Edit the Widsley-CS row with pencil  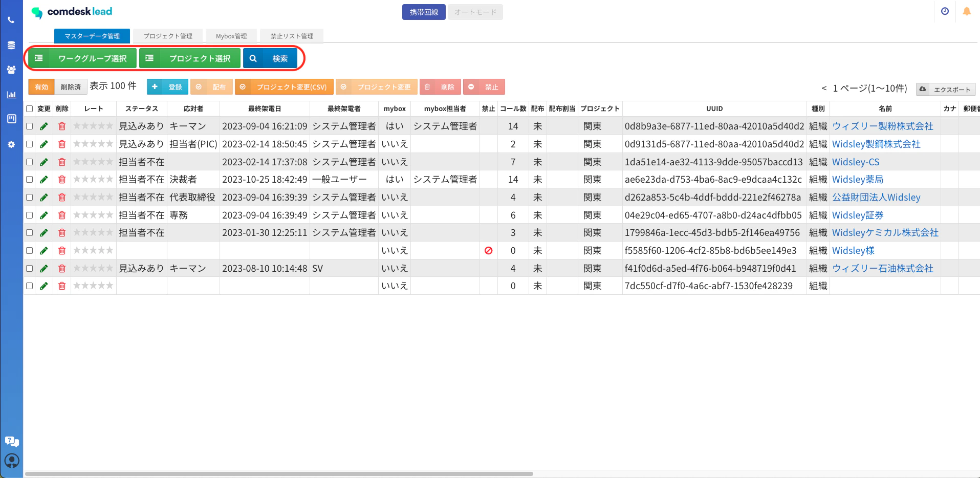44,162
